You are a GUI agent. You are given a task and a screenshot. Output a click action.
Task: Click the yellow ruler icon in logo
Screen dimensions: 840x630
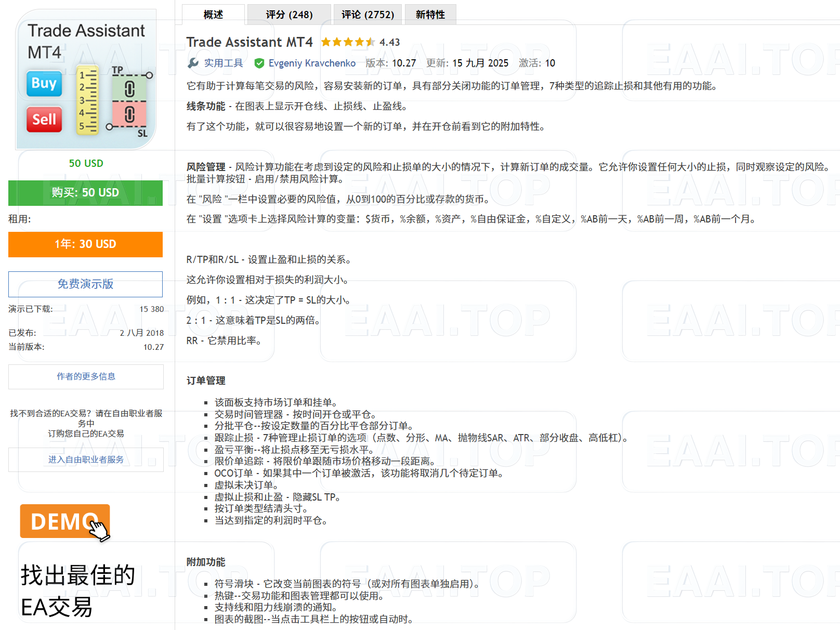87,100
